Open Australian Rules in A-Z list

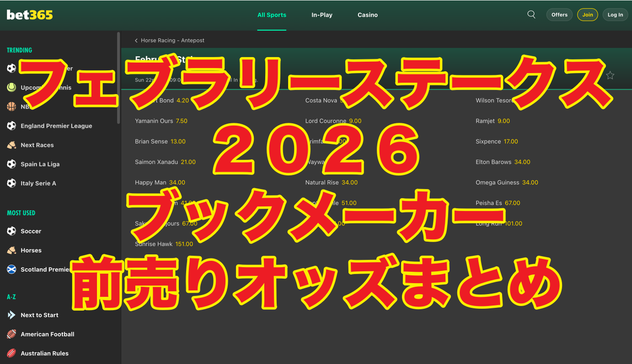coord(44,353)
